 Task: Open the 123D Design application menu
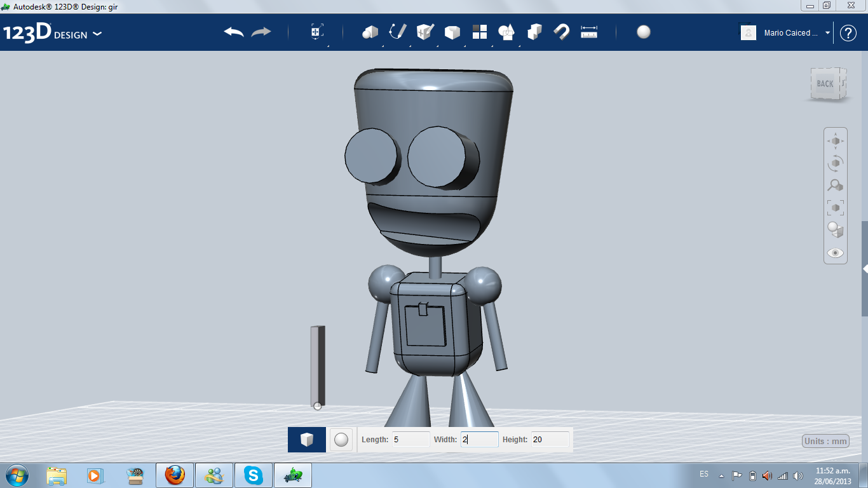pos(52,33)
